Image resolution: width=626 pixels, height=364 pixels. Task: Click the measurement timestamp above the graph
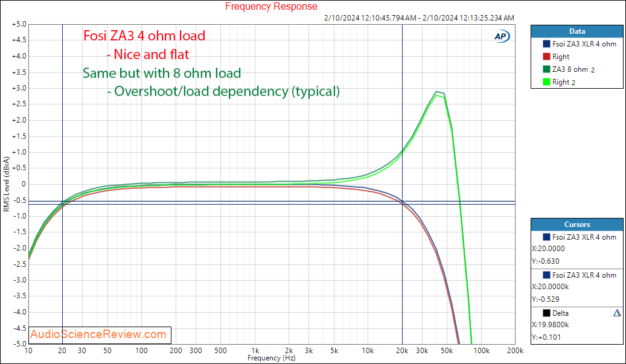(419, 18)
